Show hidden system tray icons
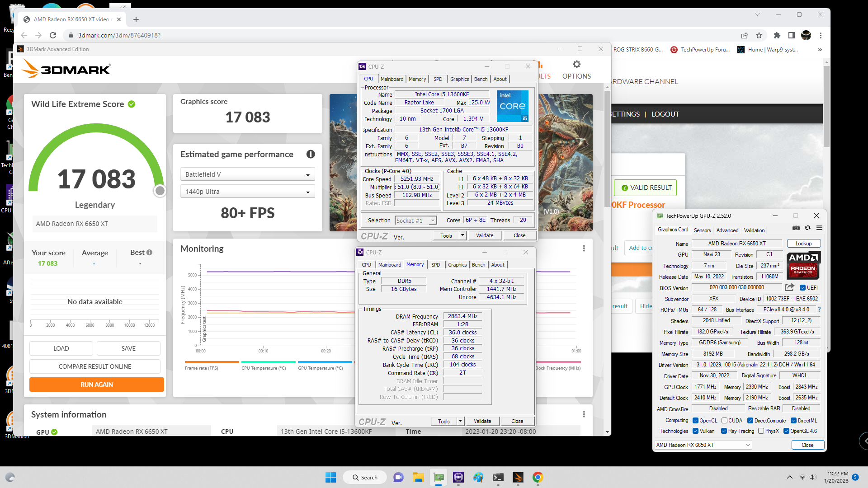The width and height of the screenshot is (868, 488). coord(789,477)
